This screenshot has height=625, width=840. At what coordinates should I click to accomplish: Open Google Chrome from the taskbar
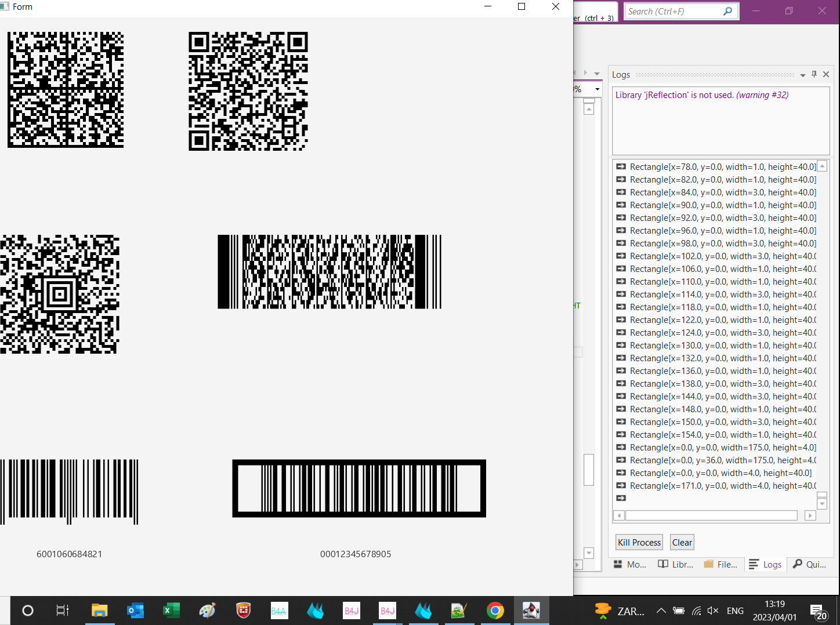point(495,611)
